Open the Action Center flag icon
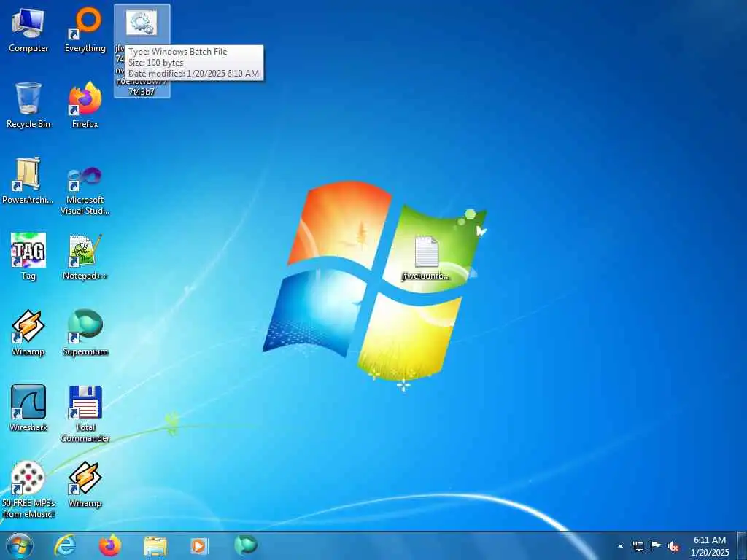Screen dimensions: 747x560 tap(656, 546)
